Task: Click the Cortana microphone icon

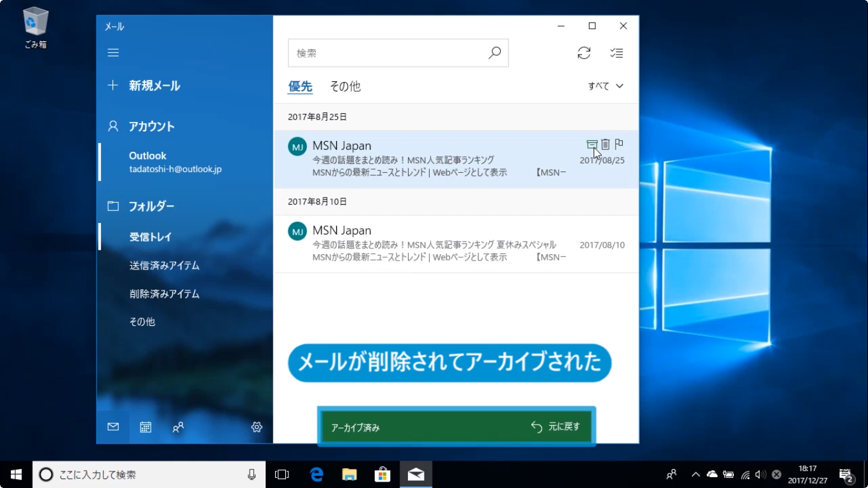Action: pos(252,475)
